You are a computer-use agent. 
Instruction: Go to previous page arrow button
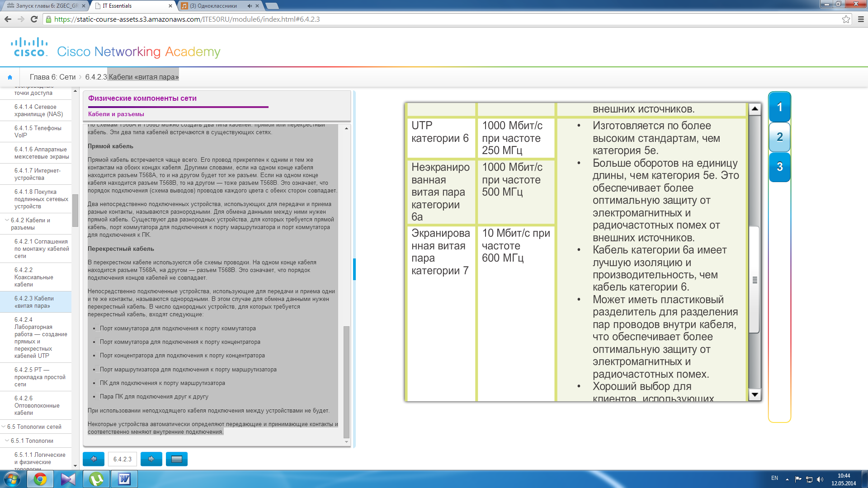tap(94, 459)
